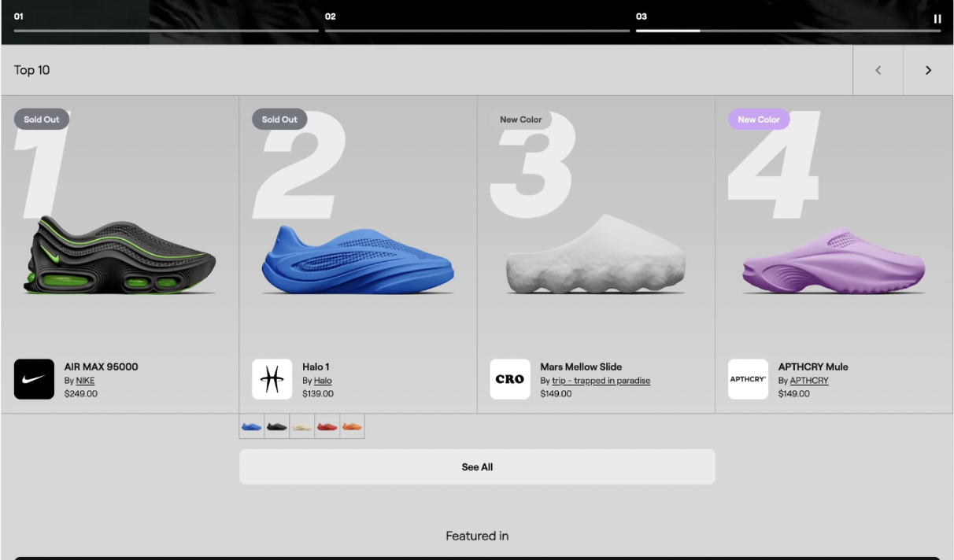Open the NIKE brand link
The height and width of the screenshot is (560, 954).
coord(85,381)
